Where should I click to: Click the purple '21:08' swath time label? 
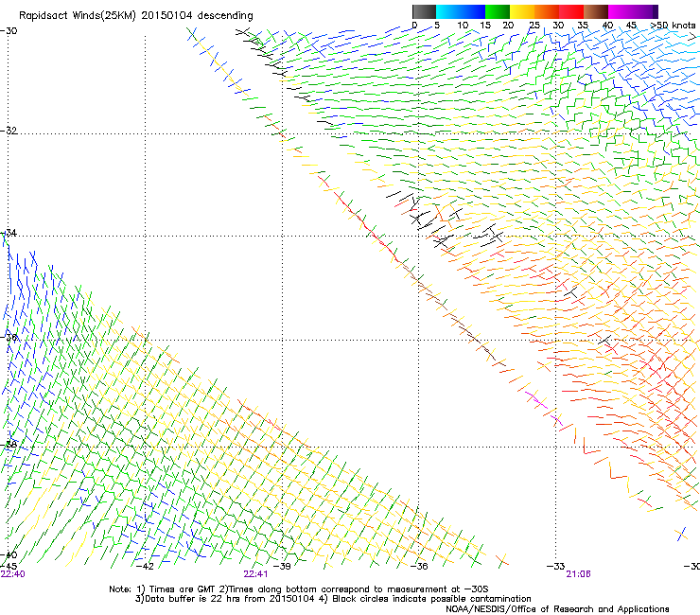[579, 574]
